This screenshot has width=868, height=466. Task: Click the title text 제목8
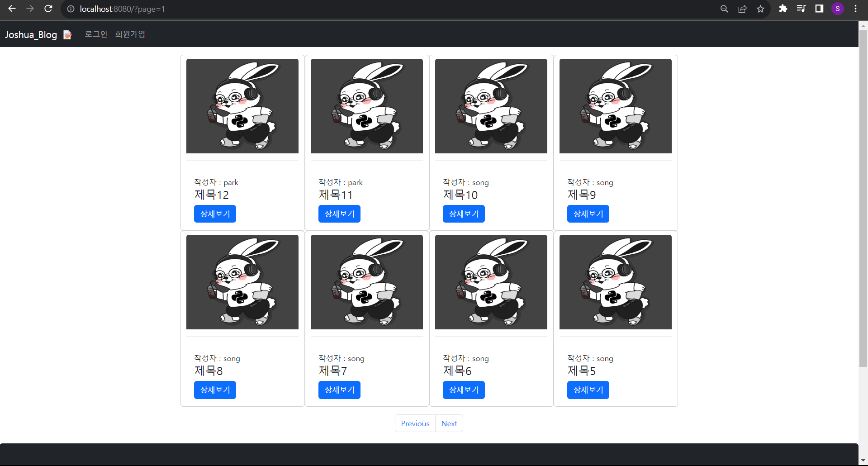(209, 371)
